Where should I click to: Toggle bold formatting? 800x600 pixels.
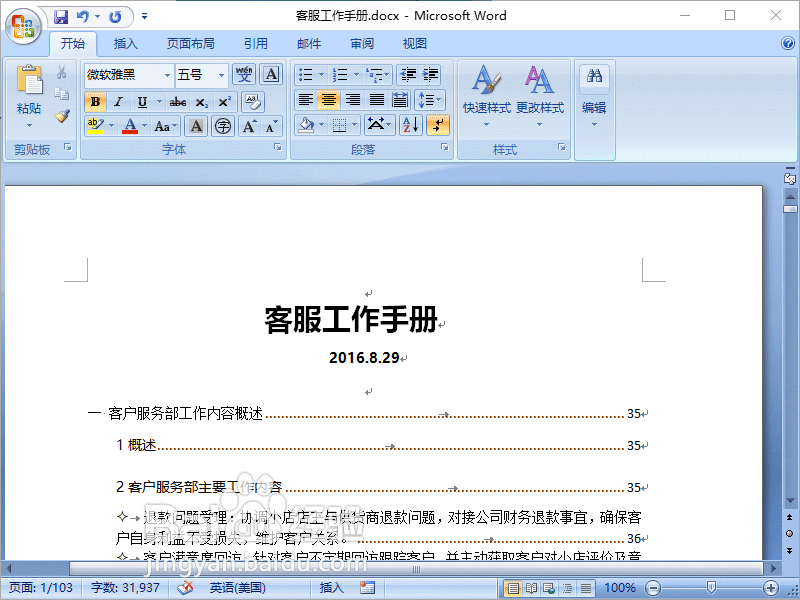tap(95, 101)
